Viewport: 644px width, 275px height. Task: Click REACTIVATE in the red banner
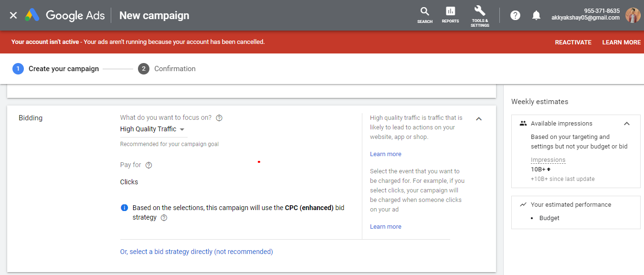573,42
